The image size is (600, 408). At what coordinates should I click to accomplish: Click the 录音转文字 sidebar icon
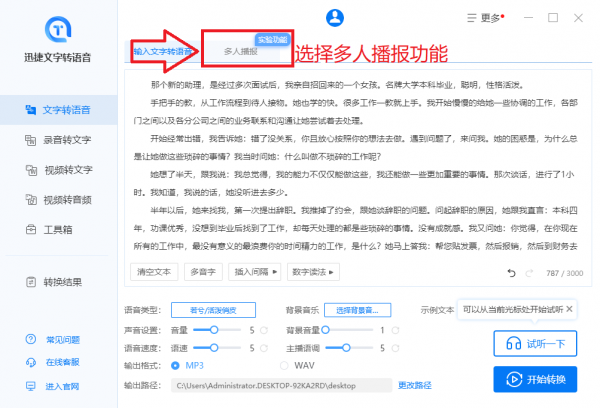click(x=31, y=140)
